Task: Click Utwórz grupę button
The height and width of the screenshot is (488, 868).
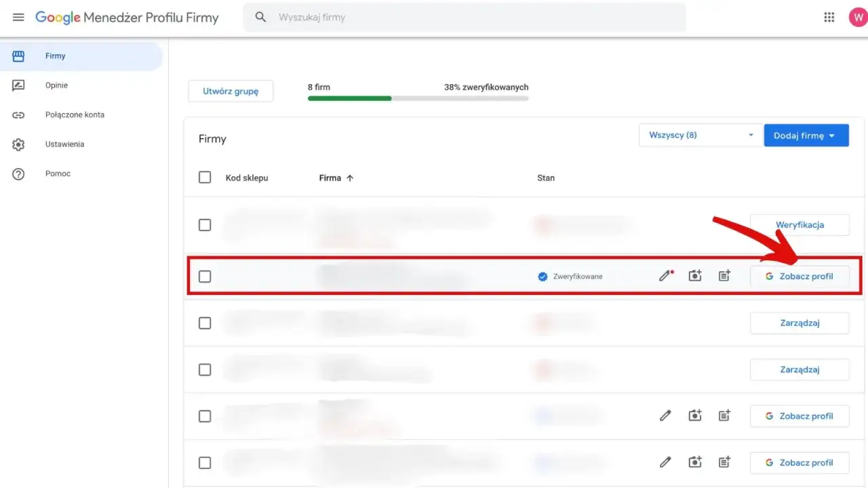Action: tap(231, 91)
